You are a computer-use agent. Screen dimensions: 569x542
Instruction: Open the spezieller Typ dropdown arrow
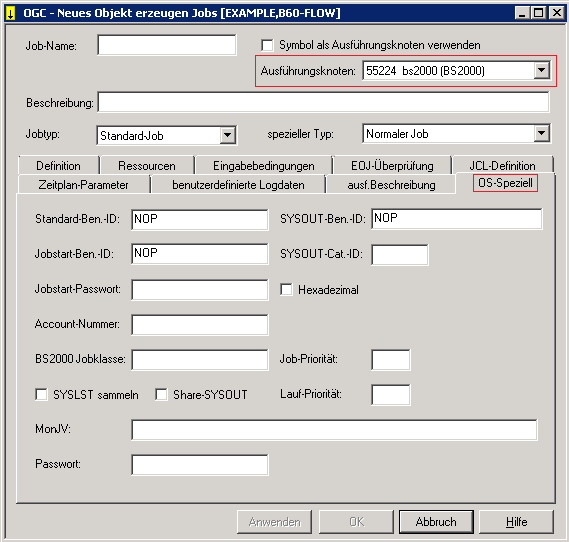pyautogui.click(x=541, y=134)
